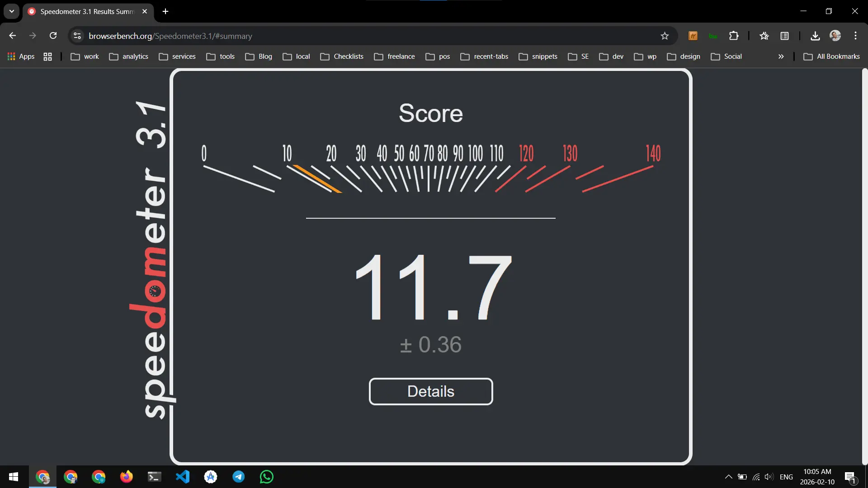Click the Details button
The image size is (868, 488).
431,391
